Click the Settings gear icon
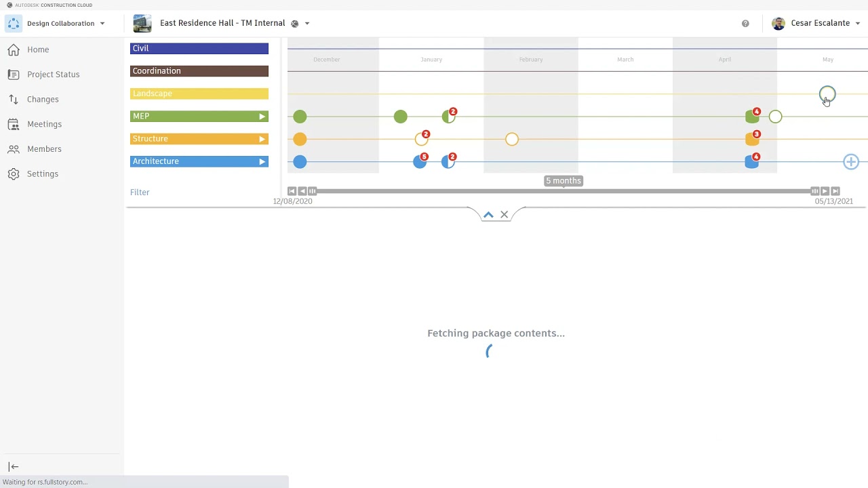 tap(14, 174)
